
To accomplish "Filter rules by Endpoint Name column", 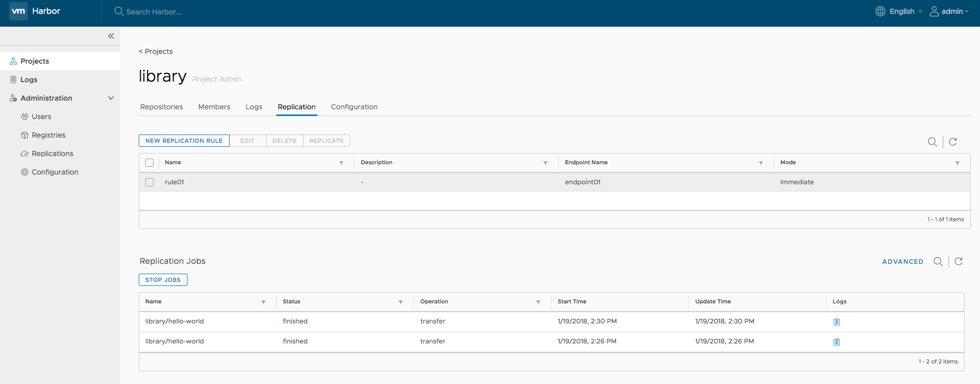I will [x=761, y=163].
